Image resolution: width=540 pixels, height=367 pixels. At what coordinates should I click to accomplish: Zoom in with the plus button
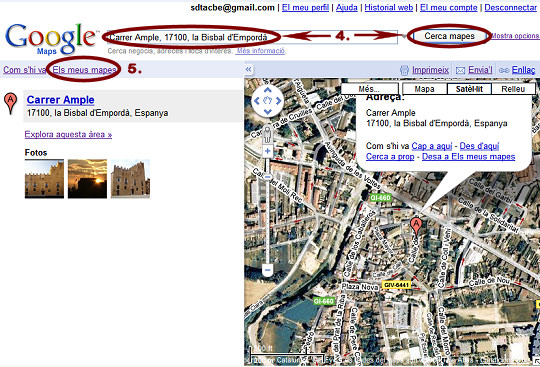(268, 151)
